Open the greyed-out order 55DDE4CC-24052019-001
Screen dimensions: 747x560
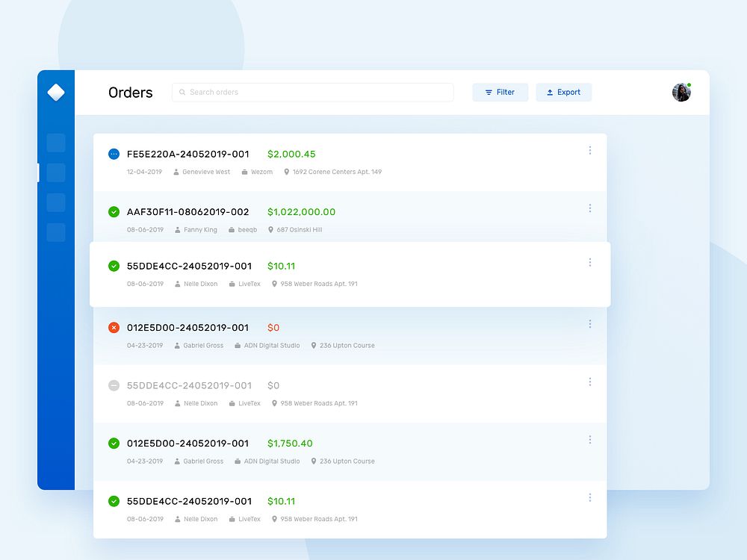click(x=189, y=385)
